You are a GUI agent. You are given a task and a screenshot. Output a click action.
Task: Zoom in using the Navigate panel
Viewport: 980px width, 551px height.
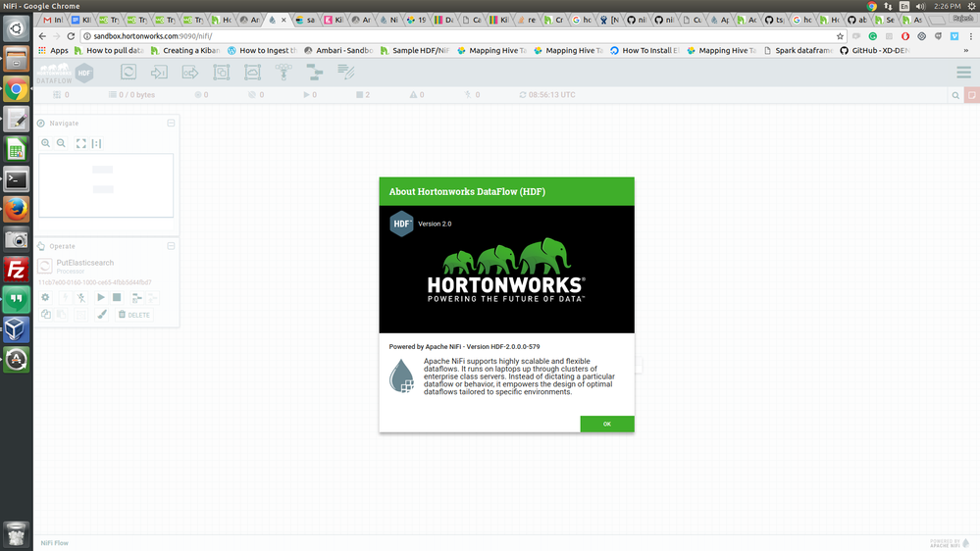pyautogui.click(x=46, y=143)
